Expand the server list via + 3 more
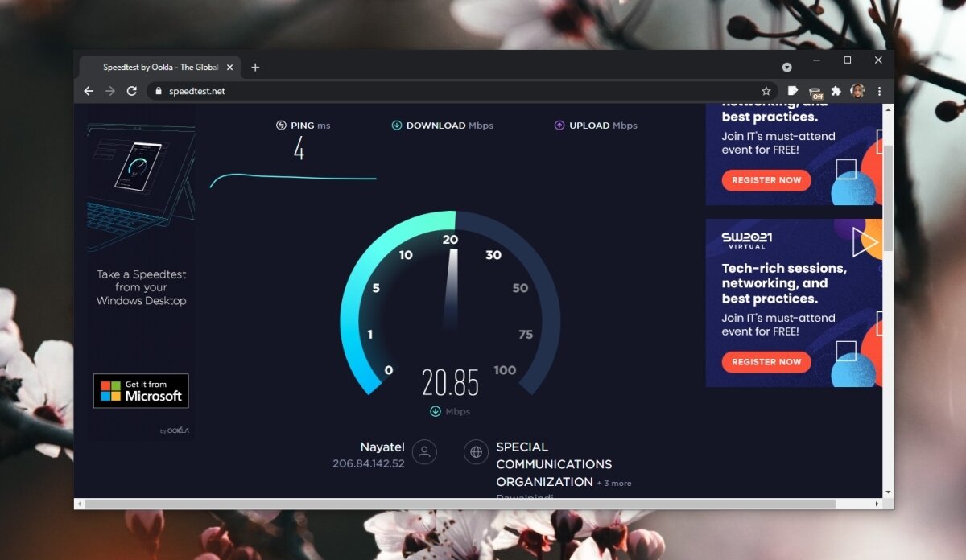Screen dimensions: 966x560 (616, 482)
